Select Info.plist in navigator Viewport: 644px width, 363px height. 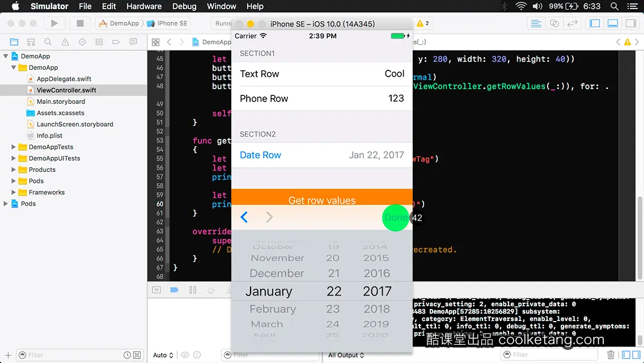tap(49, 136)
